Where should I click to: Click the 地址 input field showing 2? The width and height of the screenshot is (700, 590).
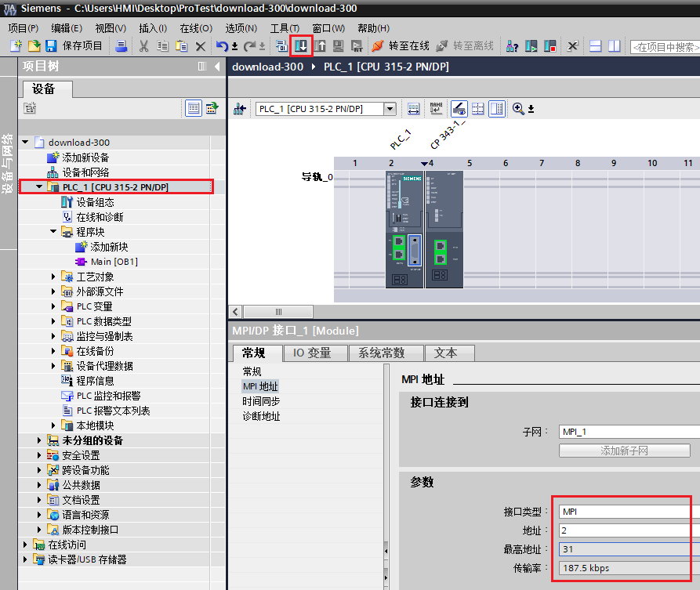pos(629,530)
